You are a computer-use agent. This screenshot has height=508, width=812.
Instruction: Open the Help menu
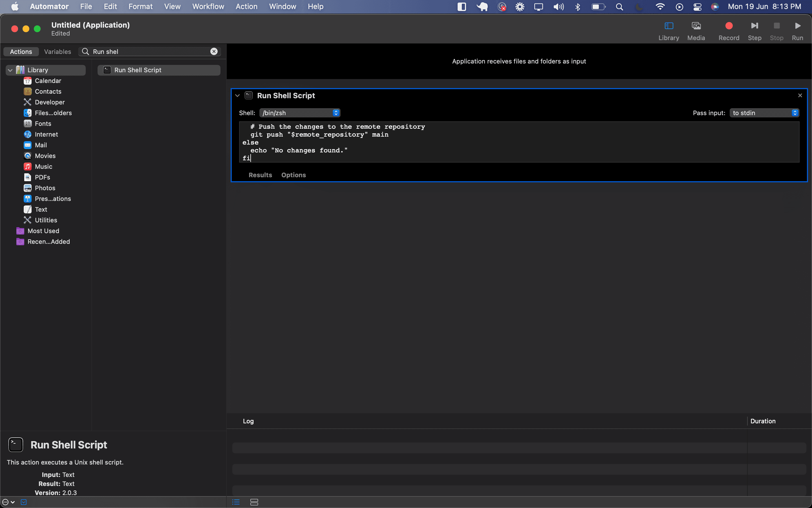(x=315, y=6)
